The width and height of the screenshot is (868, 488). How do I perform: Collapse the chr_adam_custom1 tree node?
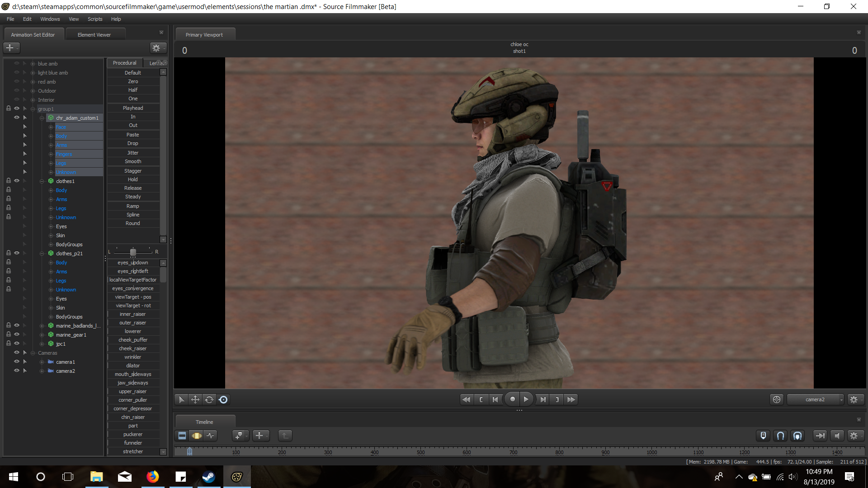[42, 118]
